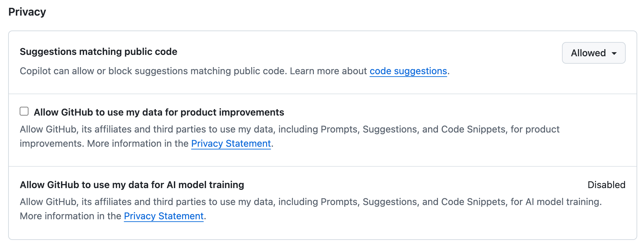This screenshot has height=244, width=644.
Task: Open the code suggestions link
Action: point(408,71)
